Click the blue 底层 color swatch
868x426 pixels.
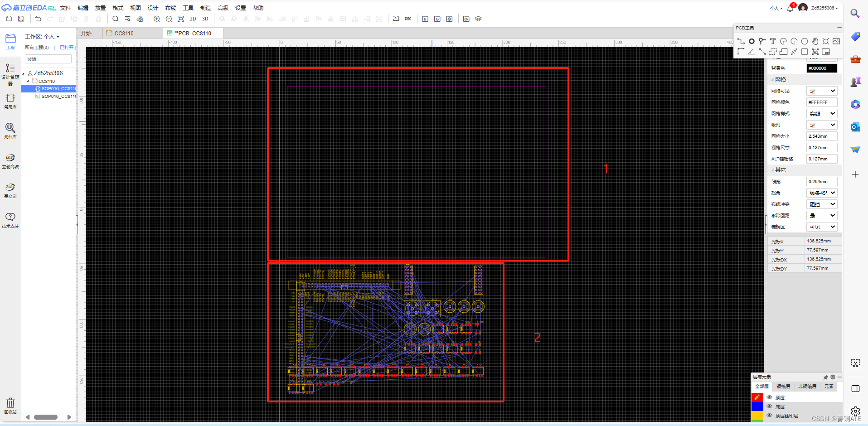[757, 406]
